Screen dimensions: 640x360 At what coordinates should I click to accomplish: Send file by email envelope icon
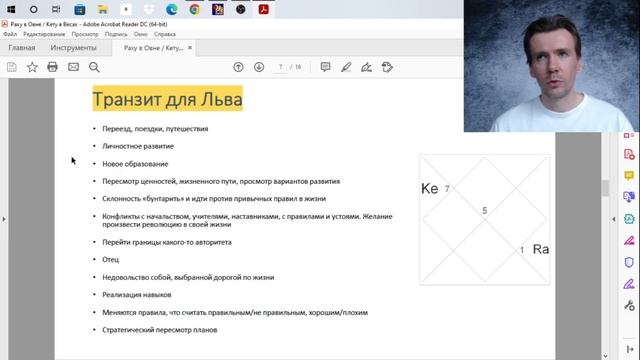73,67
